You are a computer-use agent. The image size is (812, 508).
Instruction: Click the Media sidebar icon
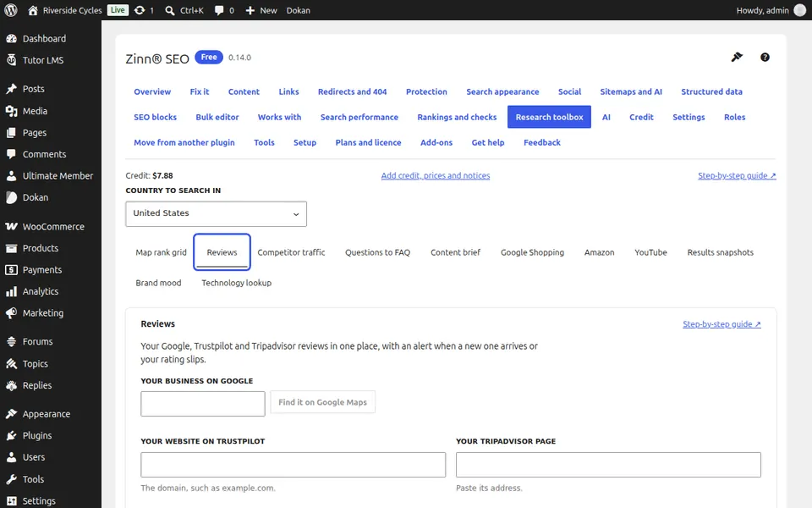11,111
